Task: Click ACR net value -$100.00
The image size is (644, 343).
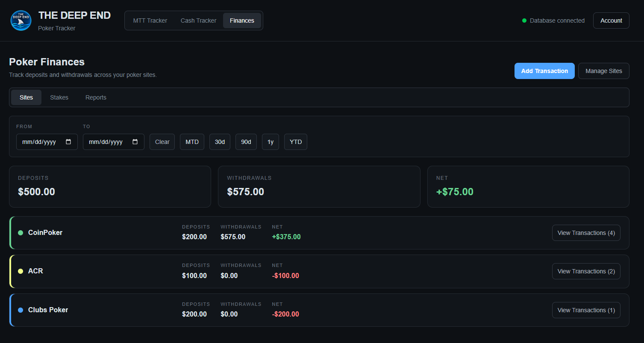Action: click(285, 276)
